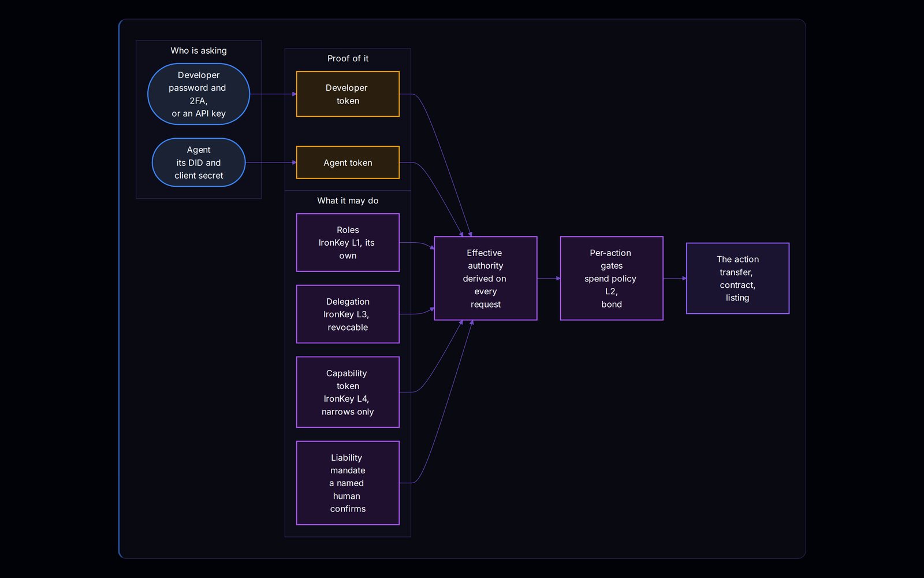The image size is (924, 578).
Task: Select the Capability token IronKey L4 node
Action: point(348,392)
